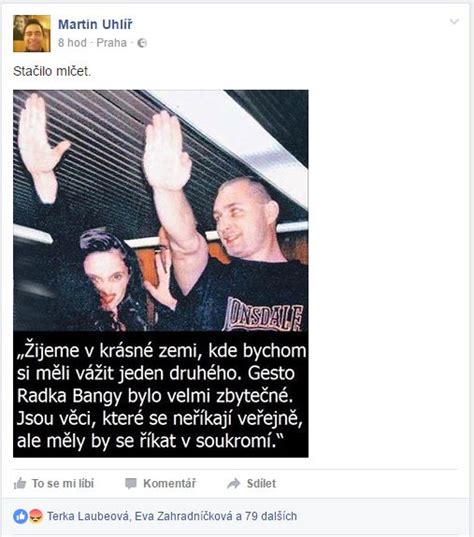Click the speech bubble Komentář icon
Screen dimensions: 474x537
point(130,484)
